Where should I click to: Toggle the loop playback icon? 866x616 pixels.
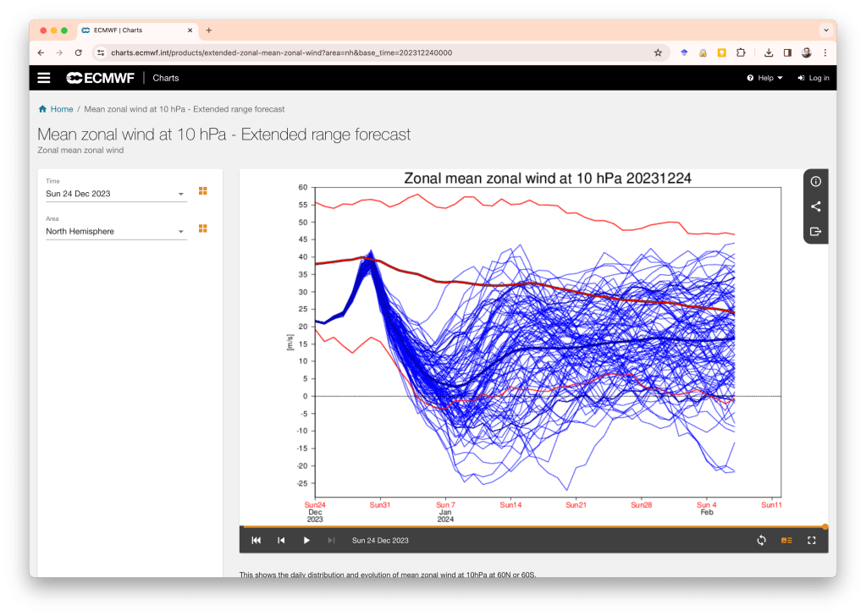click(761, 541)
